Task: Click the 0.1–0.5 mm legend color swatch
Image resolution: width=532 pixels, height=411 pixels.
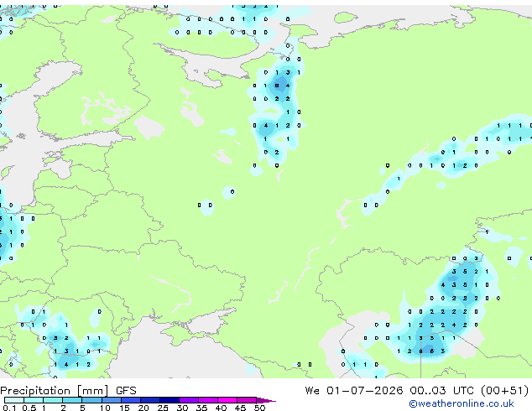Action: click(x=14, y=400)
